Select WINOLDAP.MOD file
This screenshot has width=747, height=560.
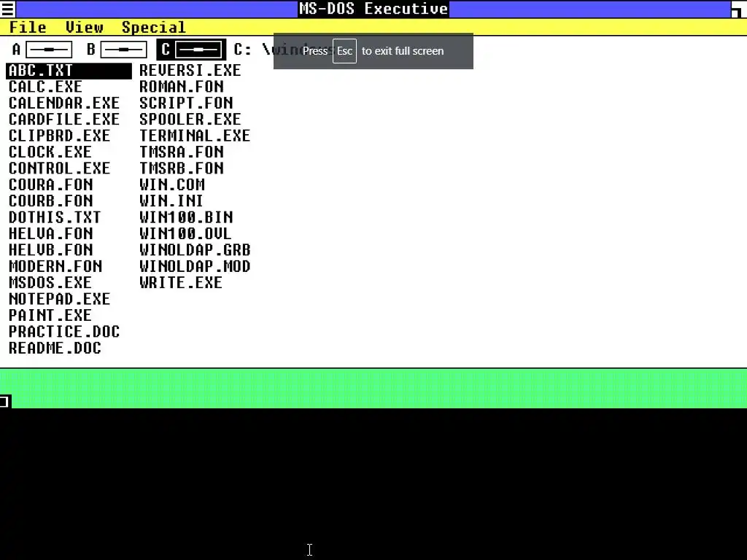[x=195, y=265]
